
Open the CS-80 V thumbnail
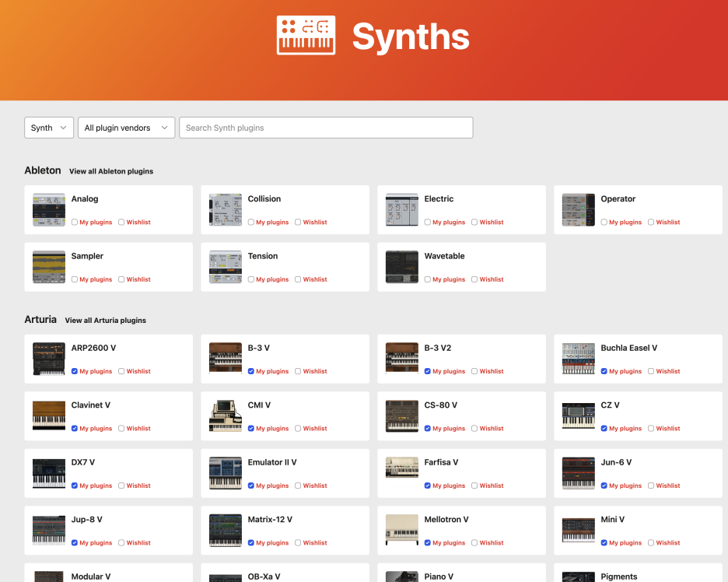pyautogui.click(x=401, y=416)
